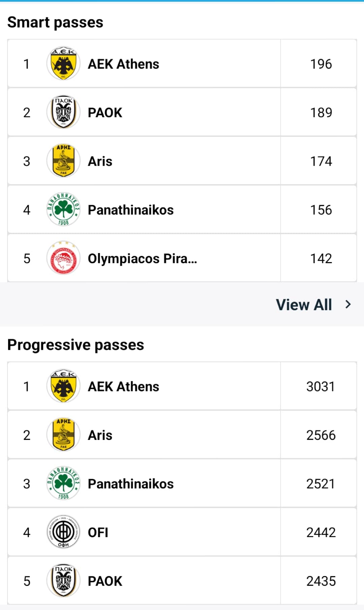Image resolution: width=364 pixels, height=610 pixels.
Task: Click Panathinaikos crest in Progressive passes
Action: (63, 483)
